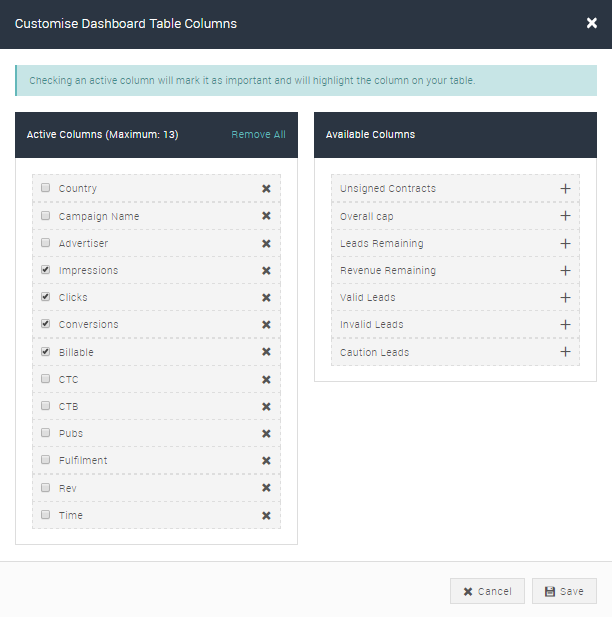This screenshot has width=612, height=617.
Task: Remove the Time column using X icon
Action: pos(266,516)
